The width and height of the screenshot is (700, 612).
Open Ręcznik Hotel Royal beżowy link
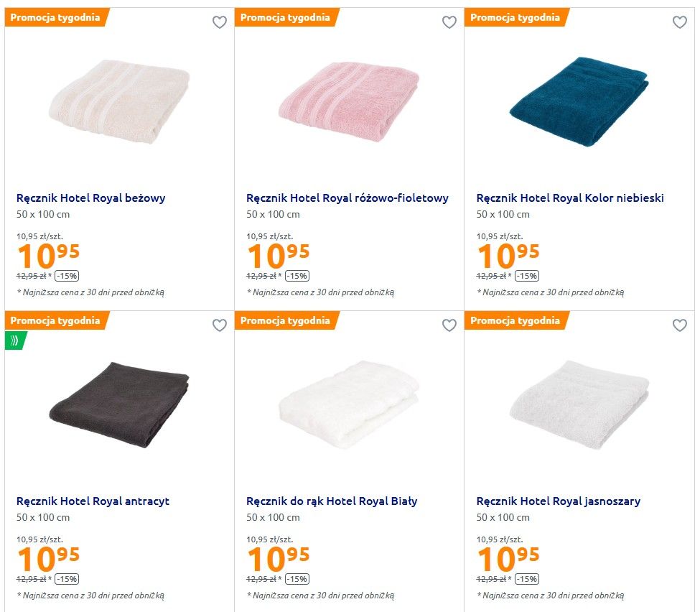point(91,198)
